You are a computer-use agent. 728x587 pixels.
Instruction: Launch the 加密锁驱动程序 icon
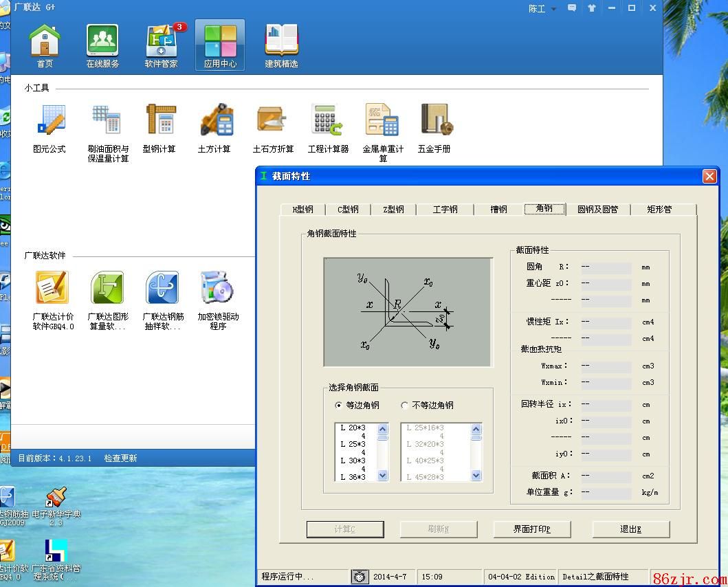tap(217, 288)
